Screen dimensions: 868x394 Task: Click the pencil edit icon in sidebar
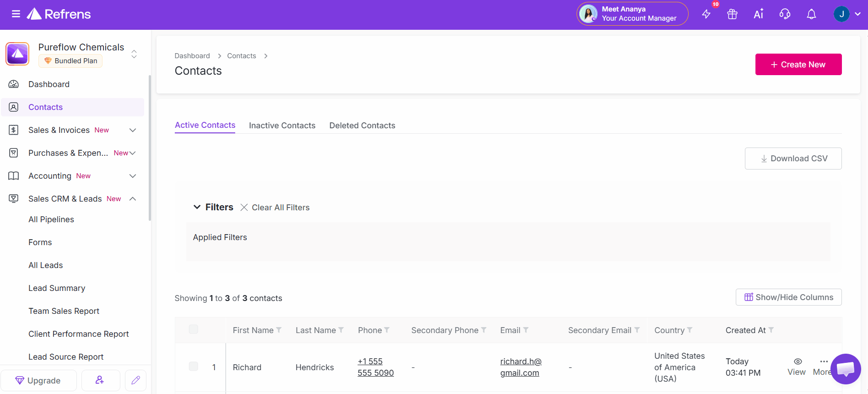click(x=135, y=380)
